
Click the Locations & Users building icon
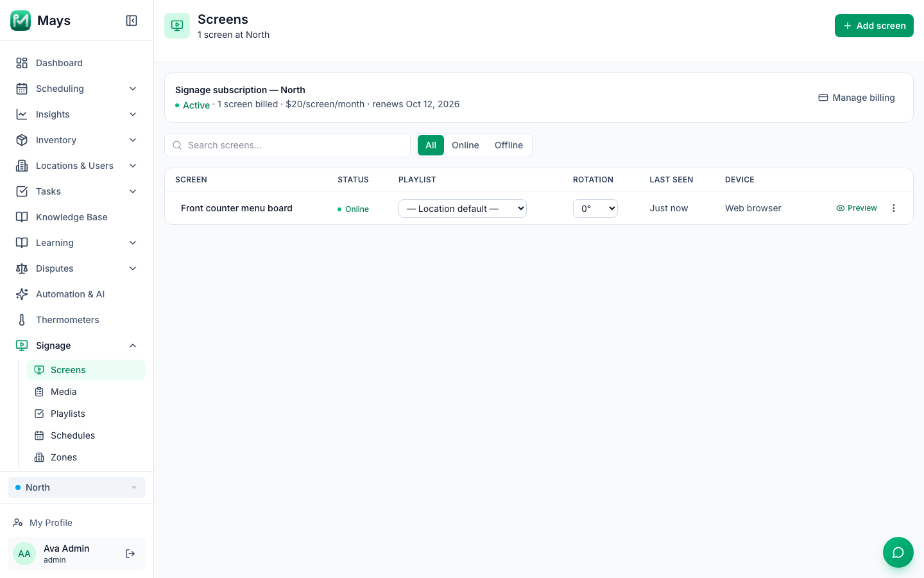click(22, 166)
